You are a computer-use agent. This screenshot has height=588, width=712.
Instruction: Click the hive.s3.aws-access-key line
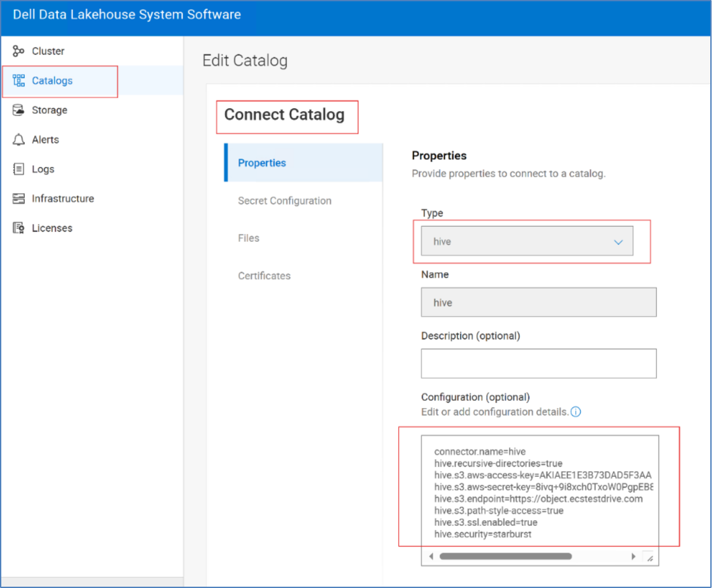543,475
